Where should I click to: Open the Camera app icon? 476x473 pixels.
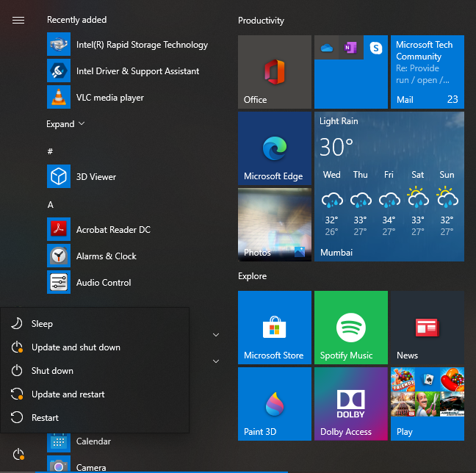point(59,463)
